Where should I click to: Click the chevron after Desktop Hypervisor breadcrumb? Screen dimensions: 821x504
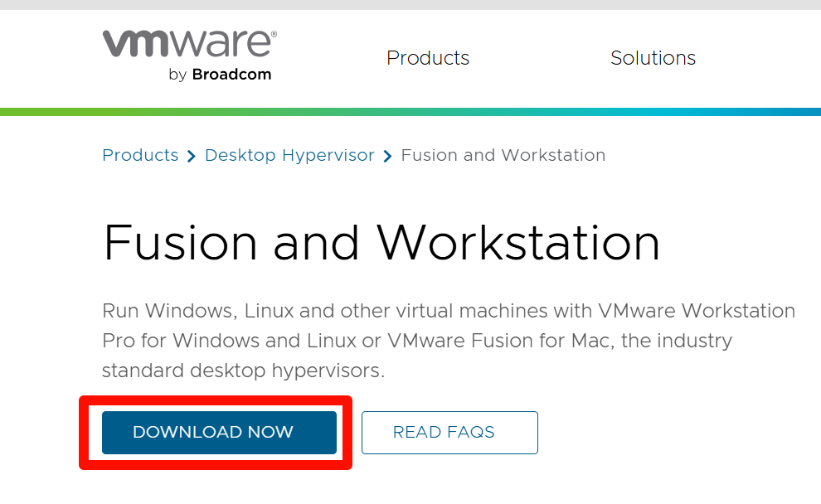[387, 157]
